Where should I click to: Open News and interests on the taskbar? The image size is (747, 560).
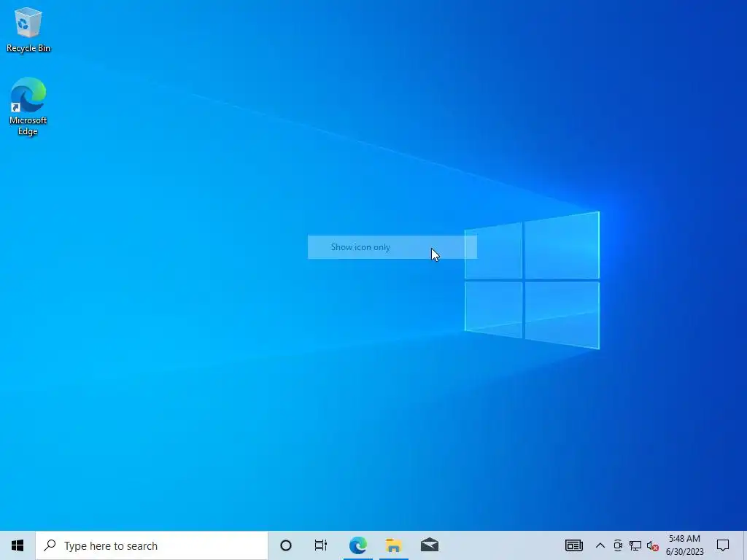tap(574, 545)
